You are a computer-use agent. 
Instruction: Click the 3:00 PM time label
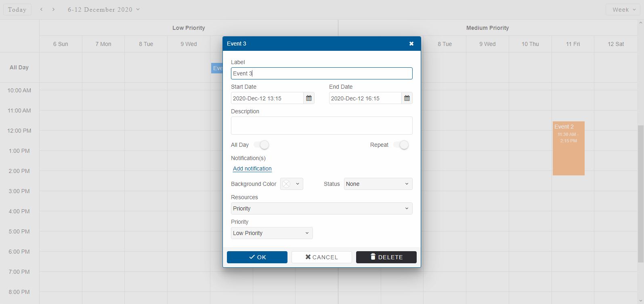tap(19, 191)
